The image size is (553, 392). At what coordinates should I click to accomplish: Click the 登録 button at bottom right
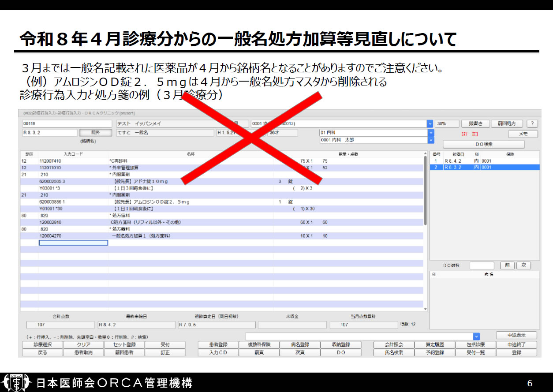[x=516, y=353]
